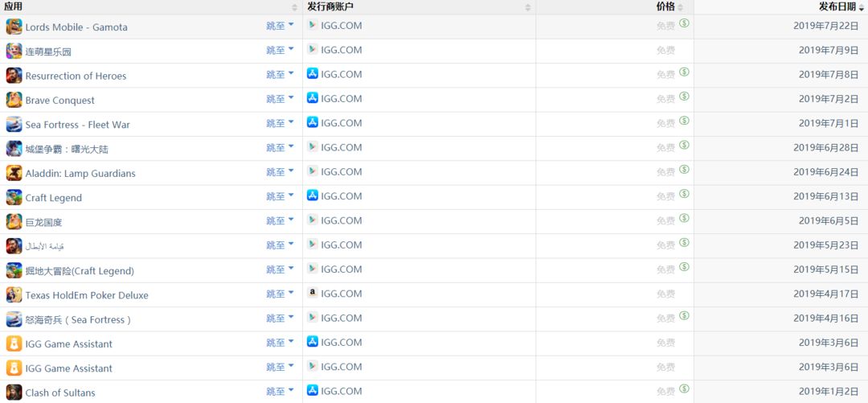
Task: Open the 跳至 dropdown for Lords Mobile - Gamota
Action: click(280, 26)
